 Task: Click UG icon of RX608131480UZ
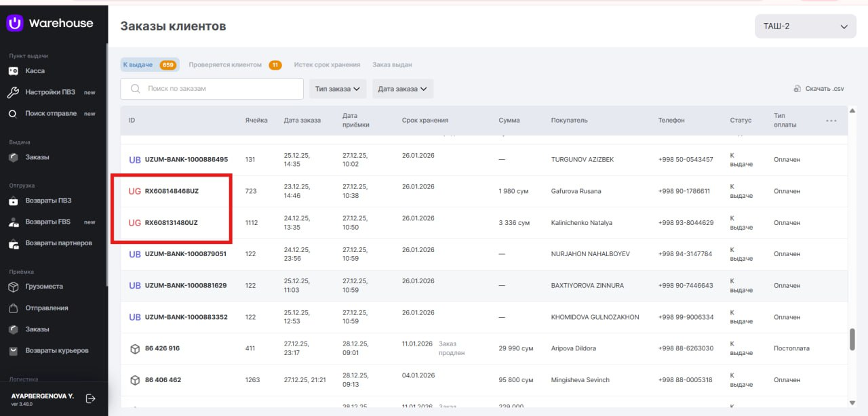click(x=135, y=223)
